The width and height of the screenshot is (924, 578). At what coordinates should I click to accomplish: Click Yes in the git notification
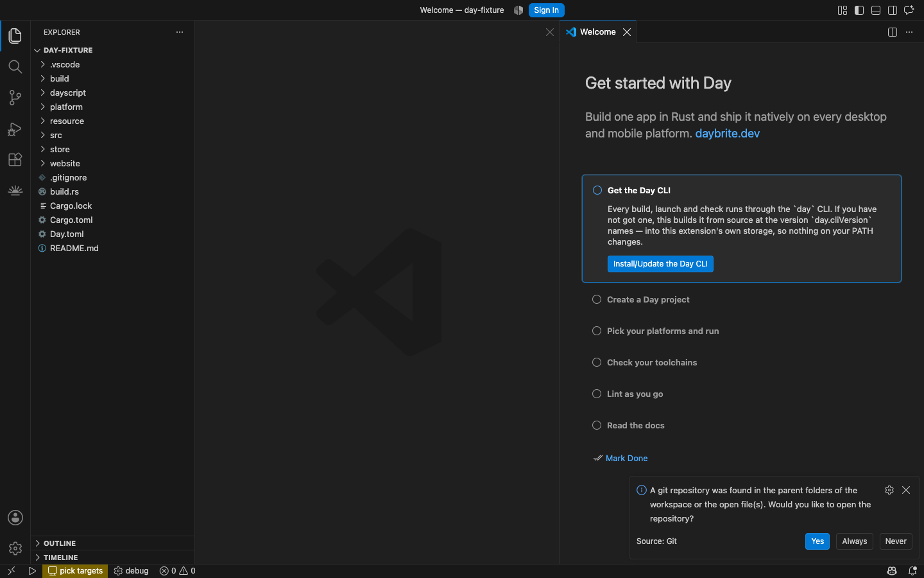[x=817, y=541]
